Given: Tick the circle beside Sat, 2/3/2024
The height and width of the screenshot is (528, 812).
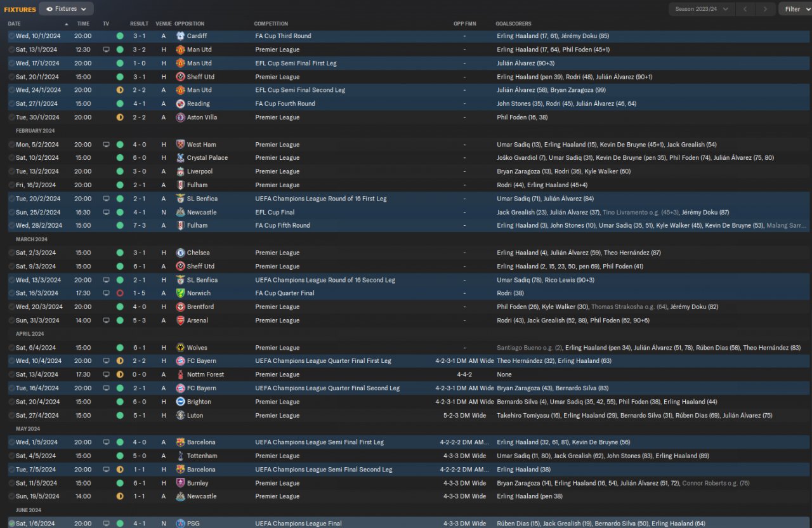Looking at the screenshot, I should click(x=11, y=253).
